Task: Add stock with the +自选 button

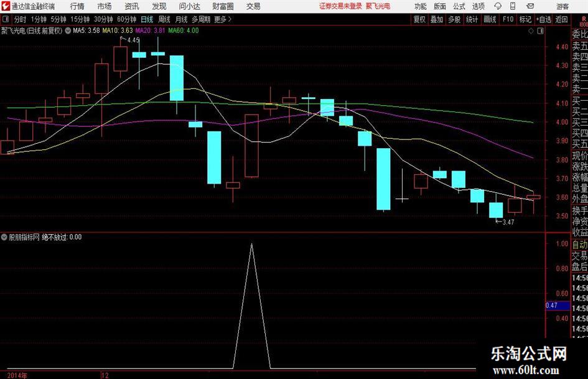Action: point(543,19)
